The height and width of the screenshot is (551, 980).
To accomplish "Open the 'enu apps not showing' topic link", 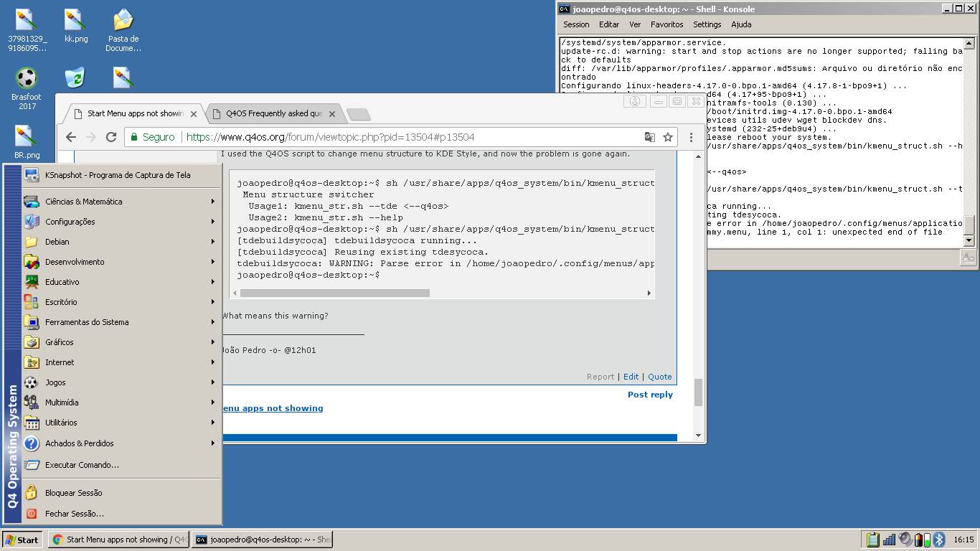I will click(x=273, y=408).
